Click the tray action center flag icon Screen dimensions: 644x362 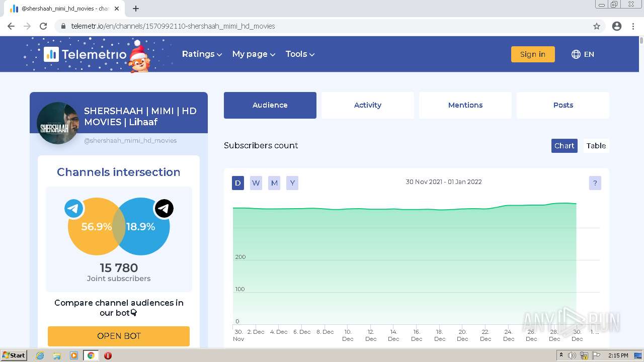click(596, 355)
